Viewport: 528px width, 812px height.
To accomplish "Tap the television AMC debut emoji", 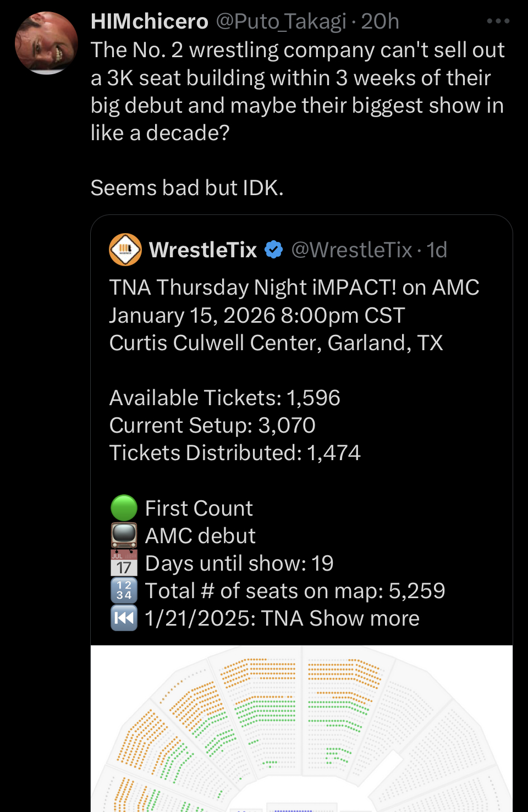I will pyautogui.click(x=124, y=535).
